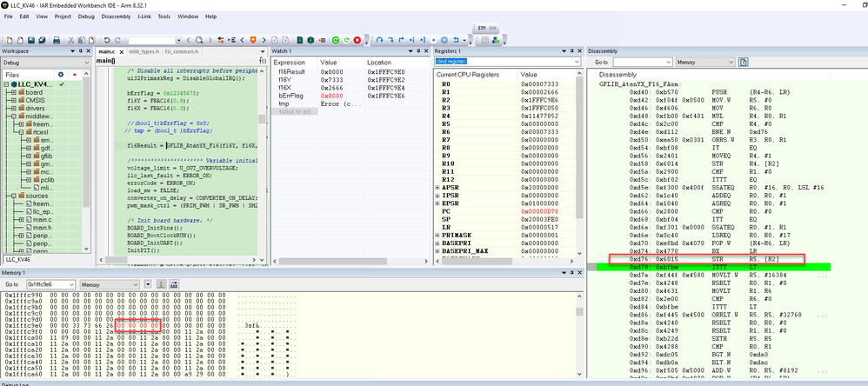Click the main.c file in sources tree
Screen dimensions: 868x386
point(42,220)
